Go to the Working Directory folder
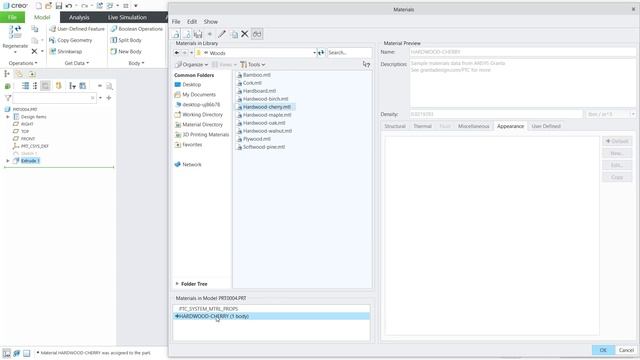The image size is (640, 360). coord(199,115)
